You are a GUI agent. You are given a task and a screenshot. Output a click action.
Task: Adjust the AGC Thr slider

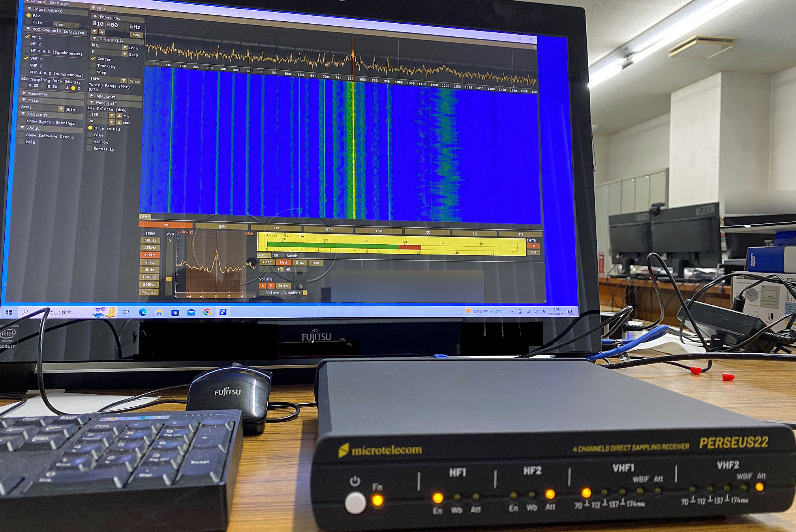point(282,269)
